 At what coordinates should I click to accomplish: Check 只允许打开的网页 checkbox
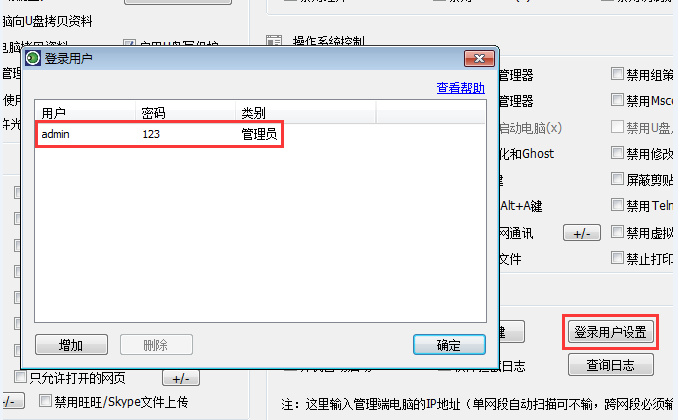point(20,377)
